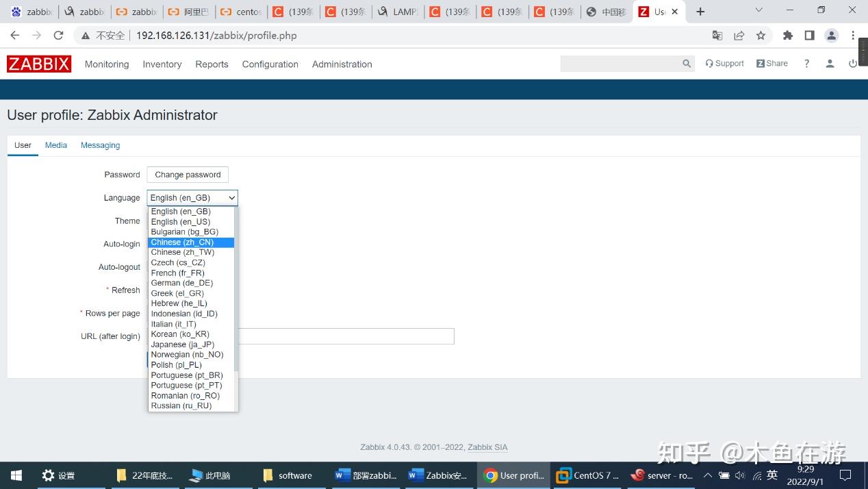Viewport: 868px width, 489px height.
Task: Click the volume icon in system tray
Action: 740,475
